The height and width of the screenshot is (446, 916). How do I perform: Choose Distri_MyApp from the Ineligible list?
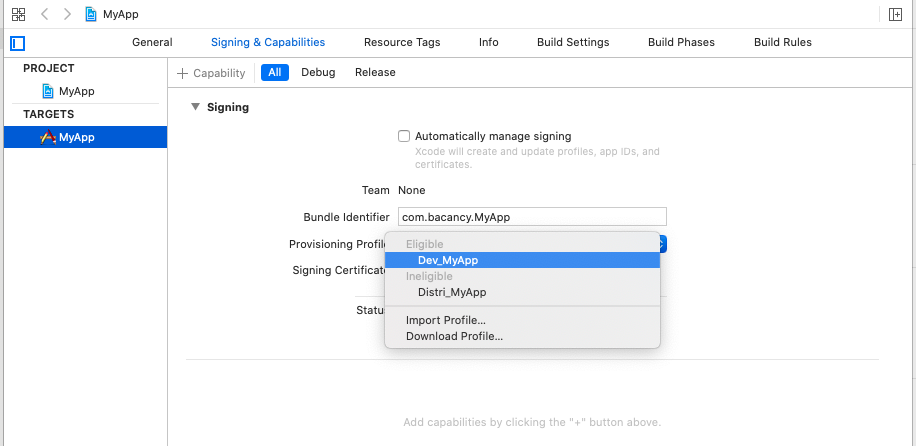[522, 292]
